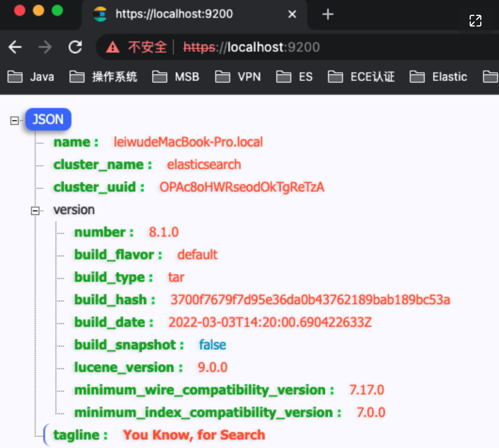Screen dimensions: 499x448
Task: Click the build hash value starting 3700f7679
Action: [310, 300]
